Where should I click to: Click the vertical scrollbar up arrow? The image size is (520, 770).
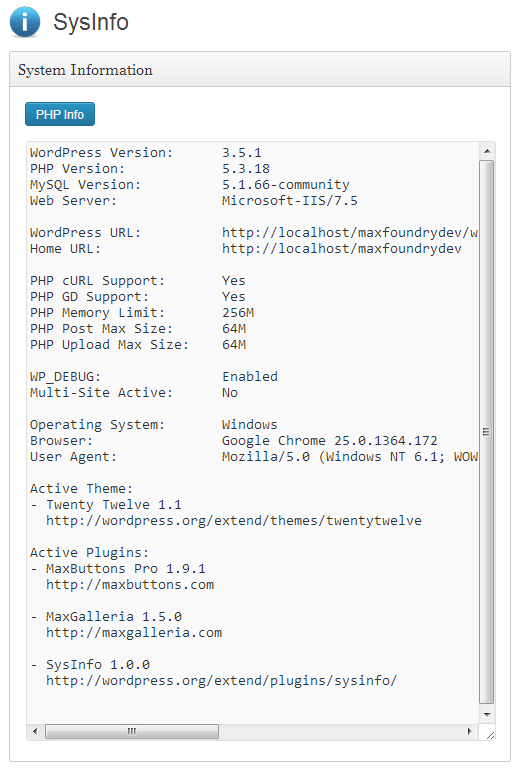click(487, 151)
